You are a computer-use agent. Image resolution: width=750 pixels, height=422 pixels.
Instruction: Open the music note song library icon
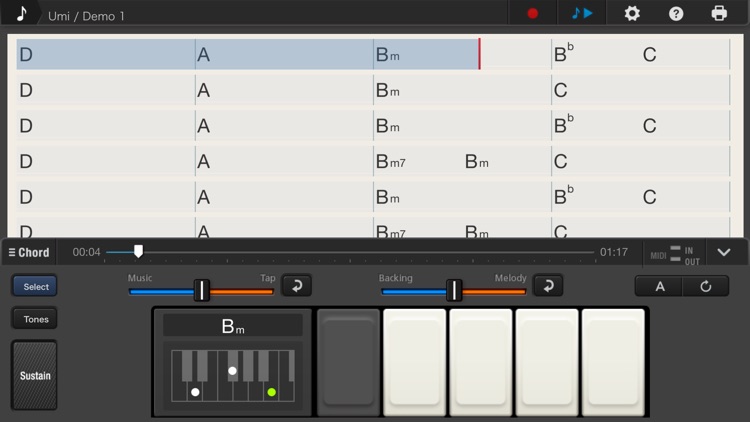click(22, 13)
